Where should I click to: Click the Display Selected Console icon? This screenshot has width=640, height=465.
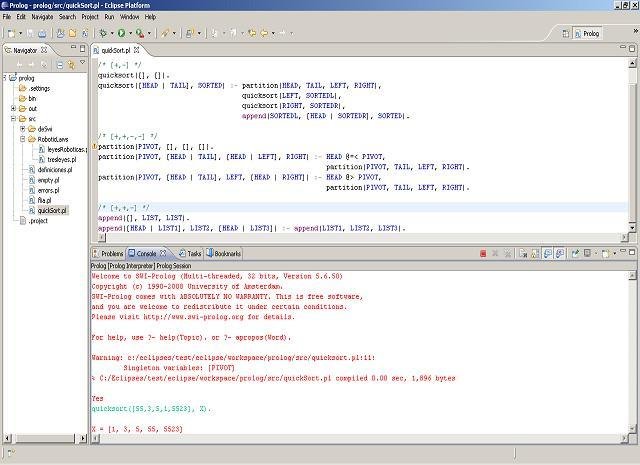click(x=587, y=254)
